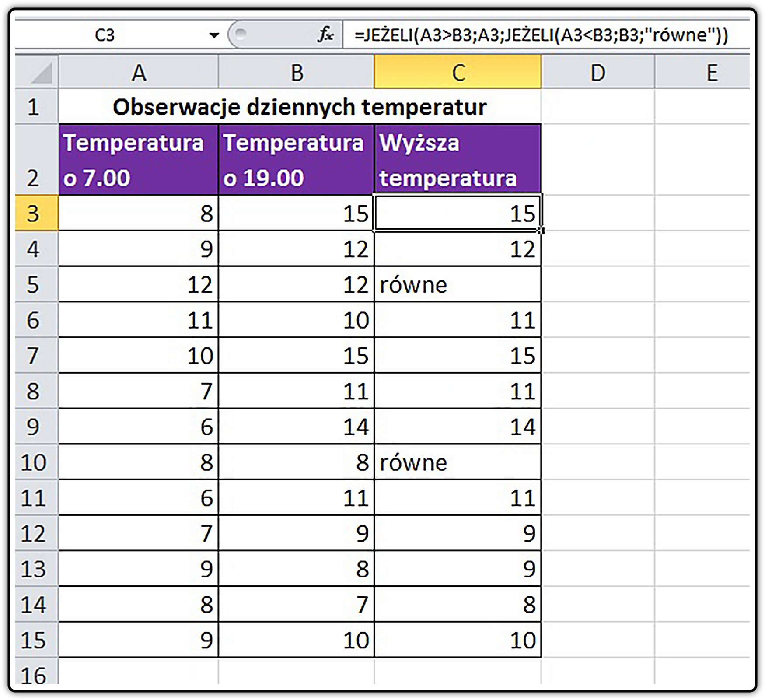Click cell C10 containing 'równe'
This screenshot has height=700, width=765.
458,462
